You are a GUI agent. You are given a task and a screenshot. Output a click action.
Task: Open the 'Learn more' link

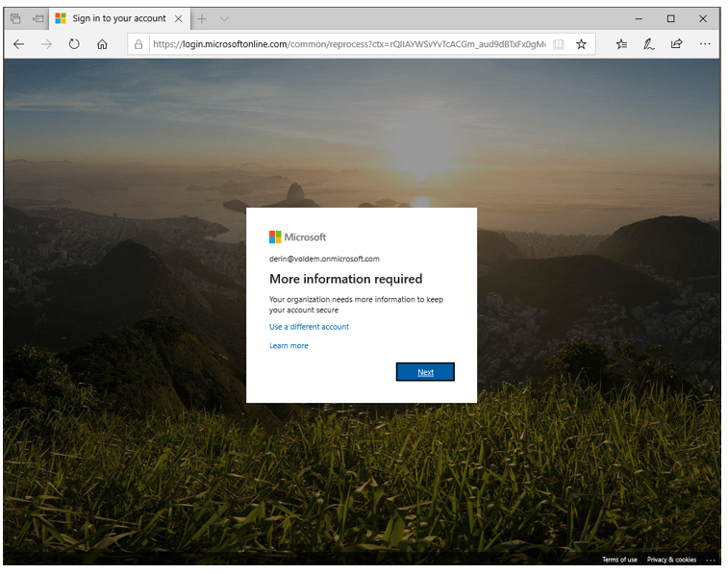[x=289, y=346]
